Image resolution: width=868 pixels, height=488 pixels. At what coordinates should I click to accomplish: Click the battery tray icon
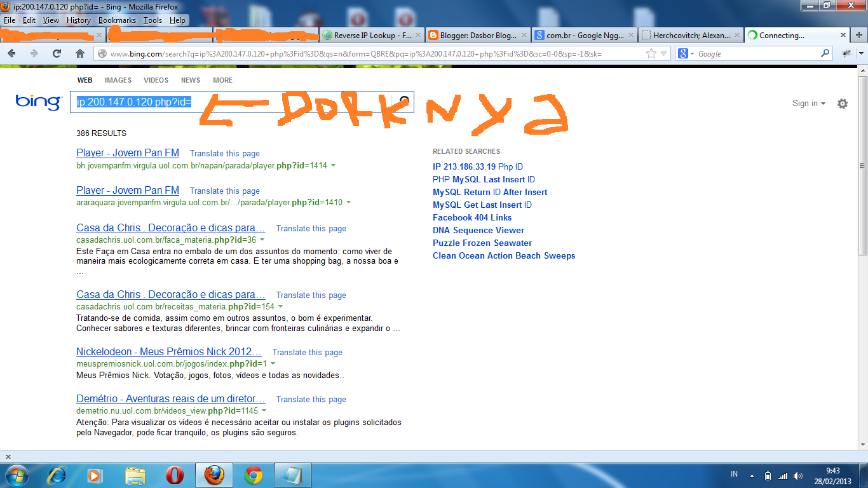[768, 475]
